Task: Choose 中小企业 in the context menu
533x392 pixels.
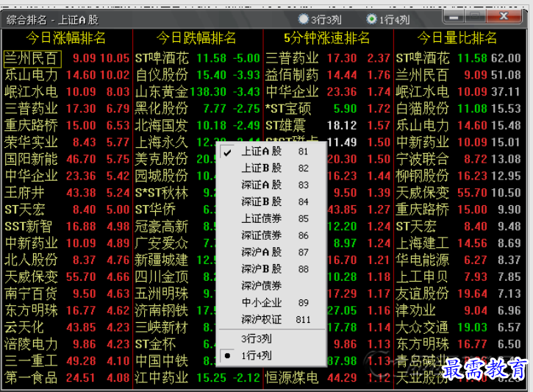Action: [x=271, y=302]
